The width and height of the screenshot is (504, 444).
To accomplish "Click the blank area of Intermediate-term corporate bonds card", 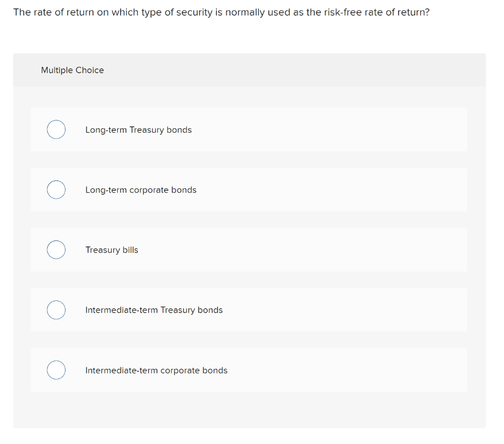I will (x=347, y=370).
